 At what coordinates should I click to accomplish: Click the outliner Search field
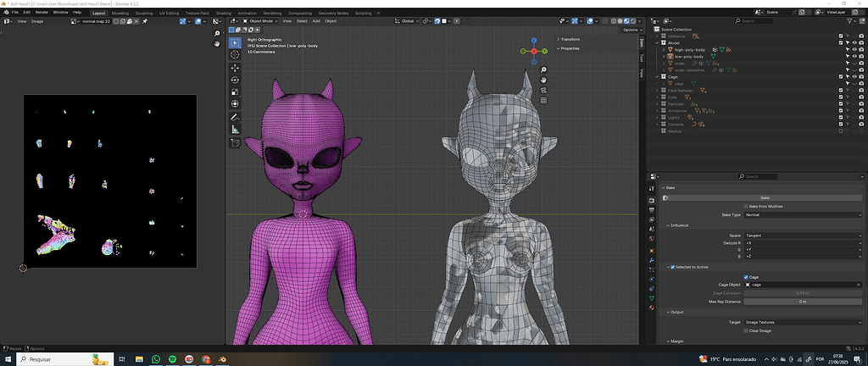pyautogui.click(x=755, y=21)
